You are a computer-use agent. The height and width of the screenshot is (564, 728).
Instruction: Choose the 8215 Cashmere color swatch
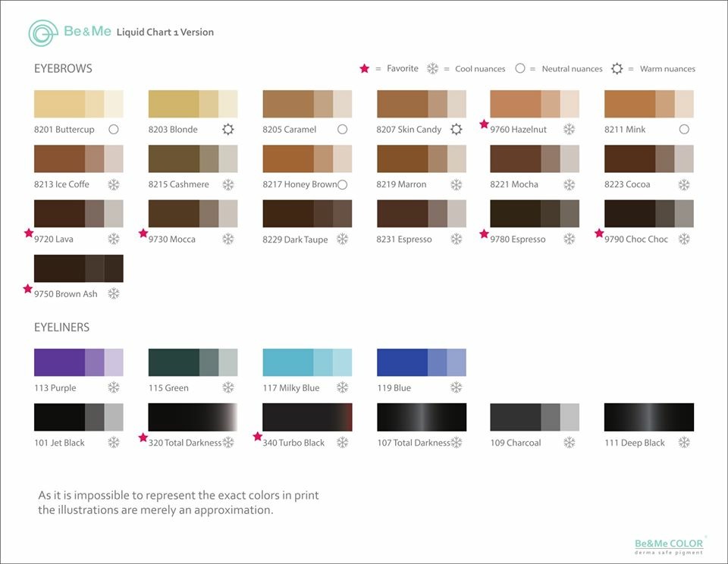coord(193,158)
